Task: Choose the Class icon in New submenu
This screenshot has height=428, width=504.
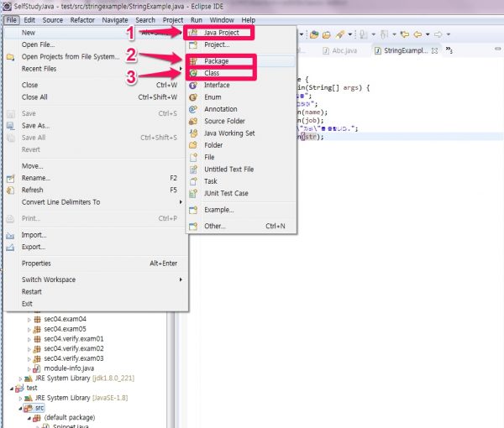Action: tap(194, 74)
